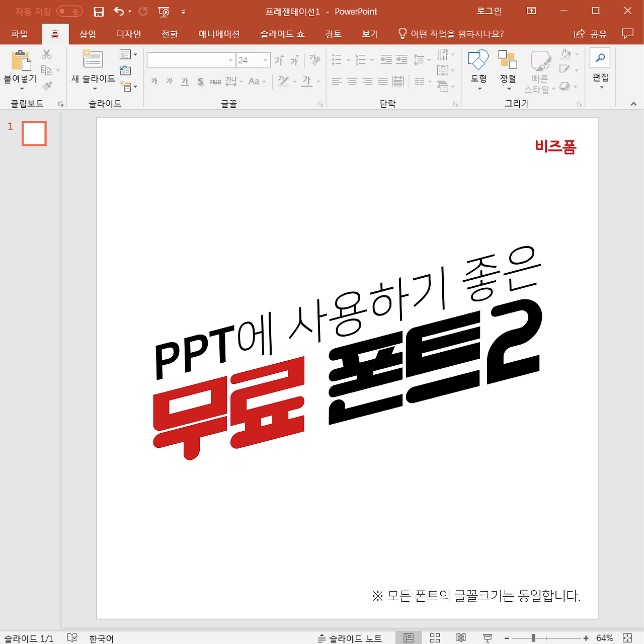
Task: Click 로그인 in the title bar
Action: point(489,11)
